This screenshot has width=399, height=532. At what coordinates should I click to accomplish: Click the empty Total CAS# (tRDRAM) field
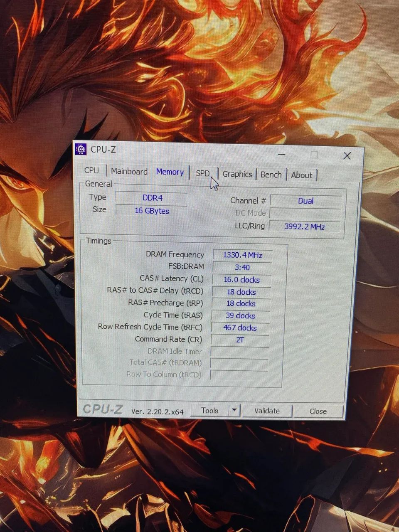tap(239, 363)
